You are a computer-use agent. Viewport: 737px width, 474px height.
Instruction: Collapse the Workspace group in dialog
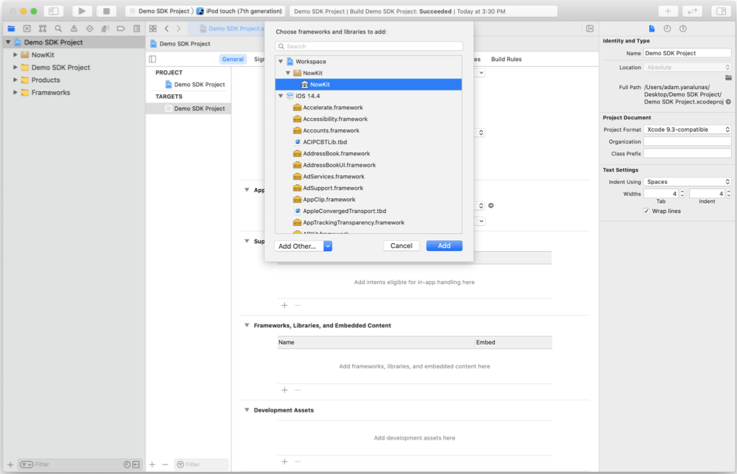[x=281, y=62]
